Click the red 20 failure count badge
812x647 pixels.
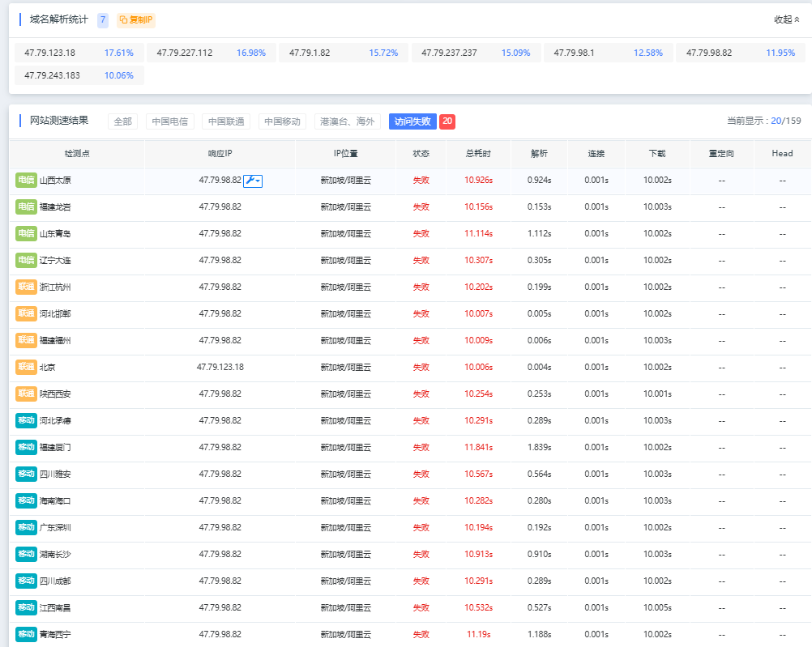pyautogui.click(x=447, y=121)
